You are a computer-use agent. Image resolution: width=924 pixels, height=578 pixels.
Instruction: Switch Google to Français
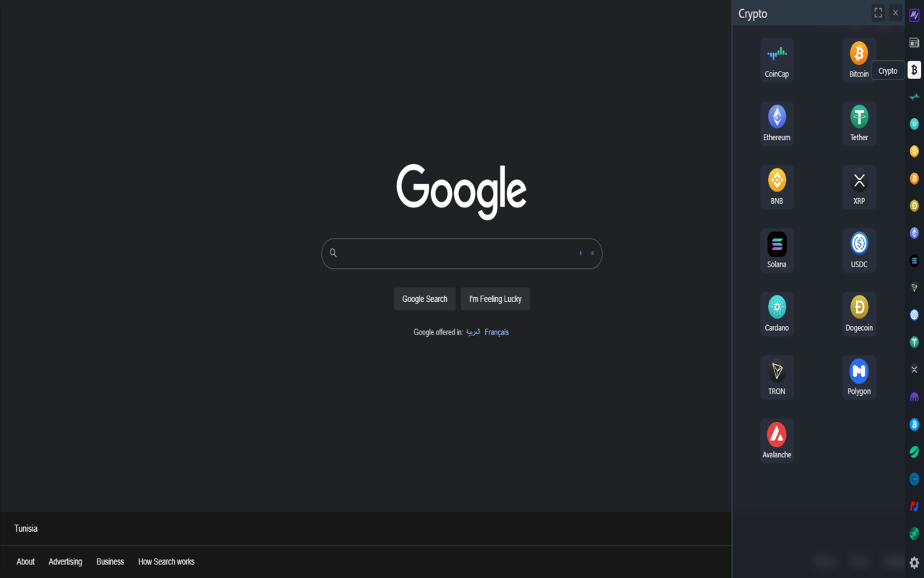(497, 332)
